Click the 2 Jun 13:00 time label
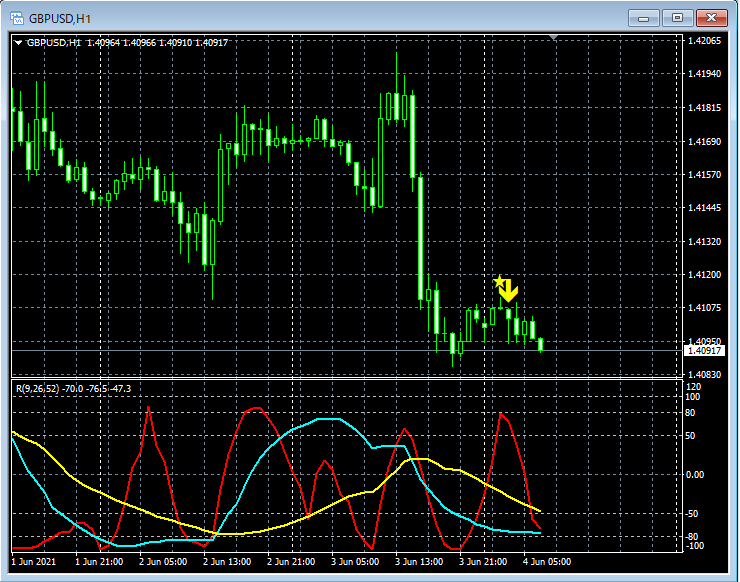 tap(227, 562)
